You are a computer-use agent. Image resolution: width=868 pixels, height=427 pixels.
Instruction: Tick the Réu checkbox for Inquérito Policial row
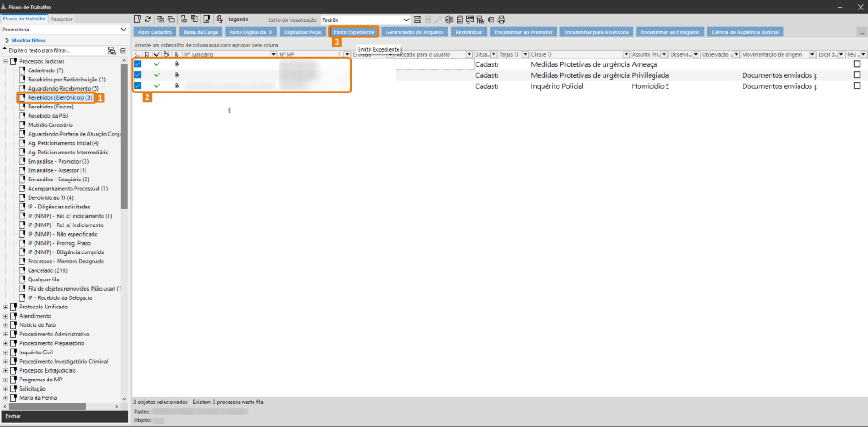coord(856,86)
